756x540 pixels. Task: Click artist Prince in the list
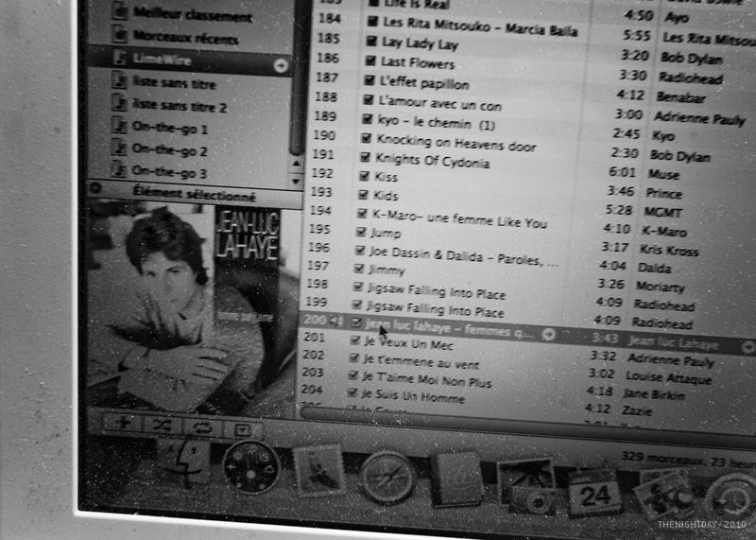pos(664,193)
